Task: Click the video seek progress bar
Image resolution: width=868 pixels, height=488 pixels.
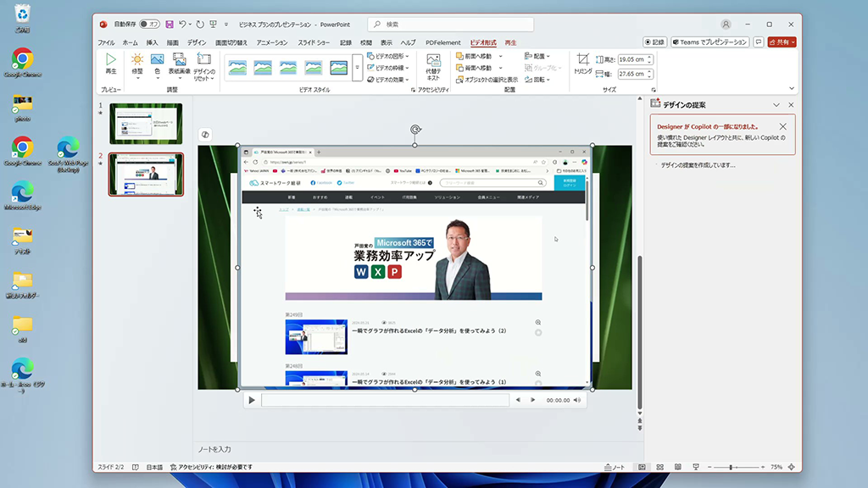Action: pos(386,400)
